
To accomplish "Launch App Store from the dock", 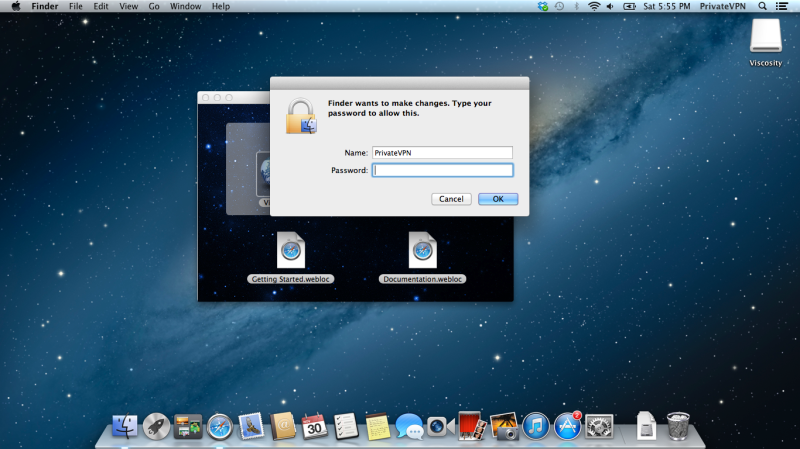I will coord(568,427).
